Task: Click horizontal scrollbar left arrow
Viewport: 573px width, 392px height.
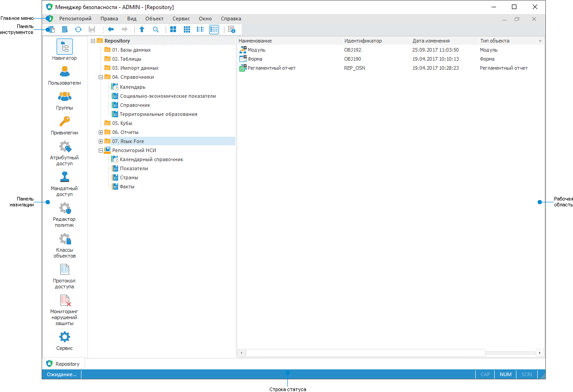Action: tap(242, 353)
